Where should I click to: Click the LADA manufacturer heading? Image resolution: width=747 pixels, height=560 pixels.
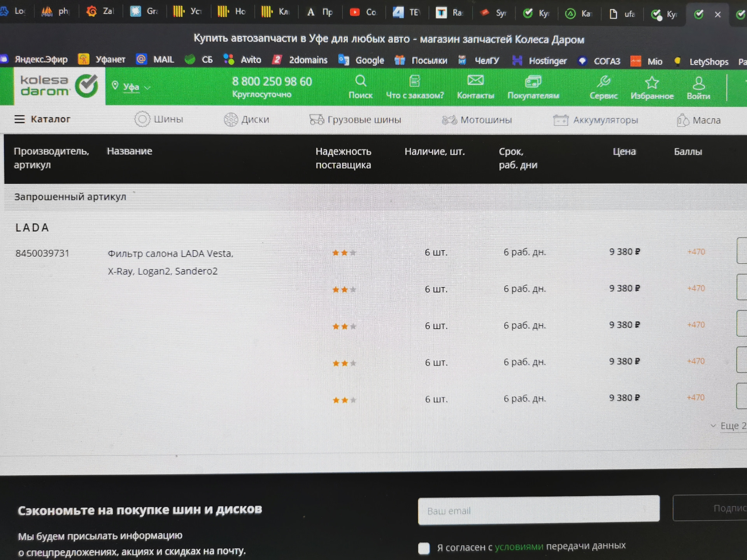[32, 227]
